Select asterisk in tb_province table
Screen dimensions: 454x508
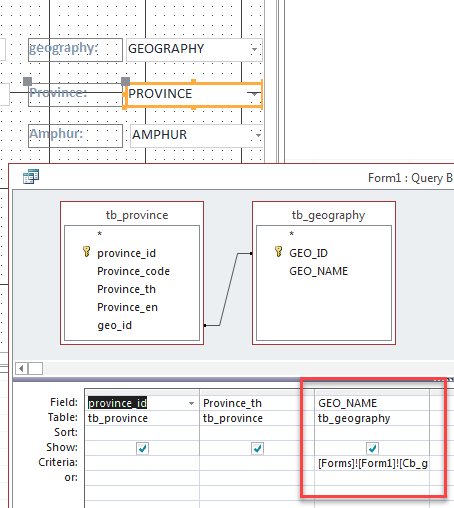point(99,234)
